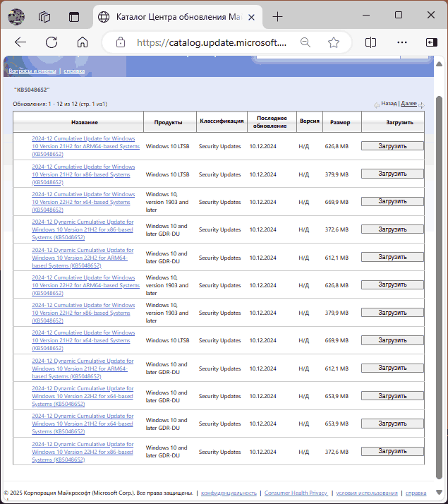This screenshot has height=504, width=448.
Task: Open Cumulative Update 22H2 x86 link
Action: point(83,313)
